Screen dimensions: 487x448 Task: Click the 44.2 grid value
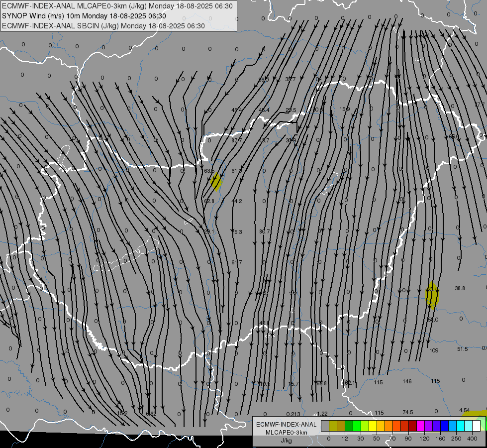(237, 201)
